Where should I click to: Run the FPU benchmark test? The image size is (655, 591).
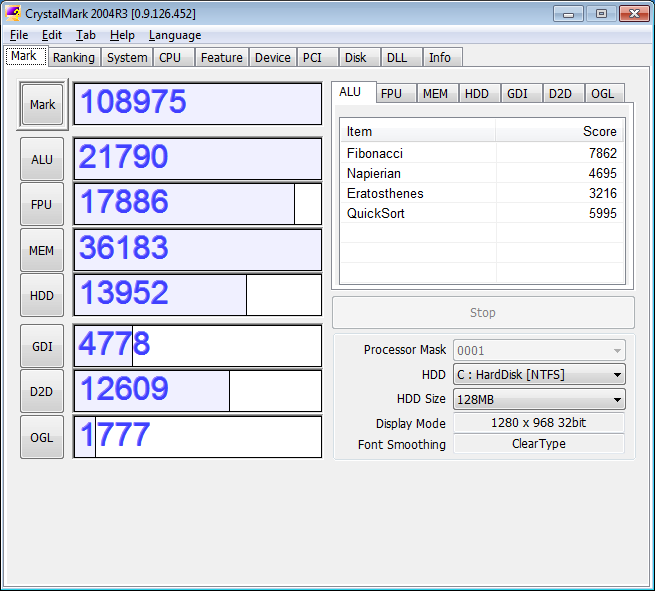pos(42,204)
